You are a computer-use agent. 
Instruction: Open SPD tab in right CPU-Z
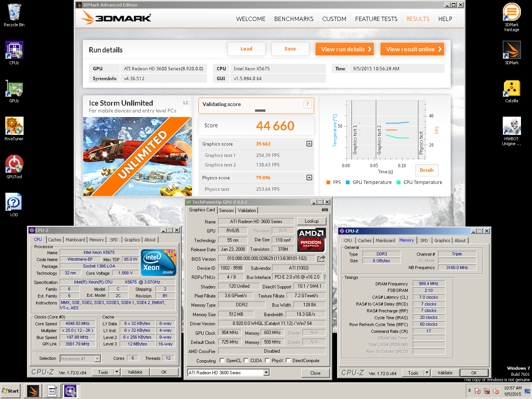click(424, 241)
